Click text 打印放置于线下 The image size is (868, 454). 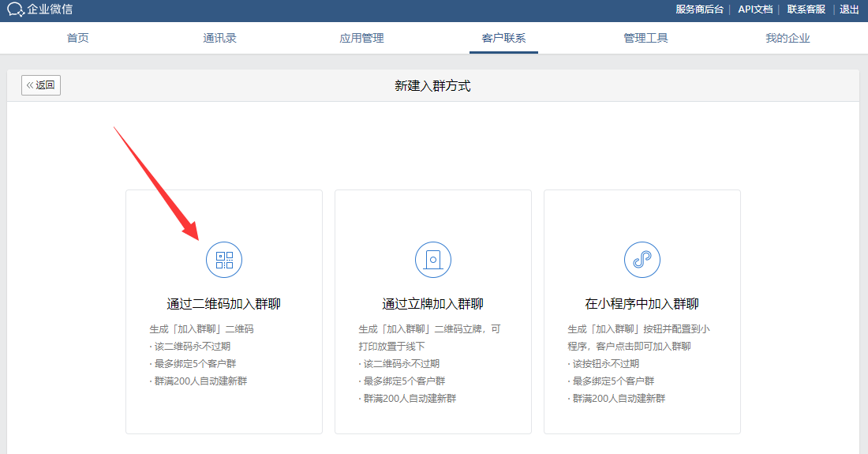coord(391,347)
